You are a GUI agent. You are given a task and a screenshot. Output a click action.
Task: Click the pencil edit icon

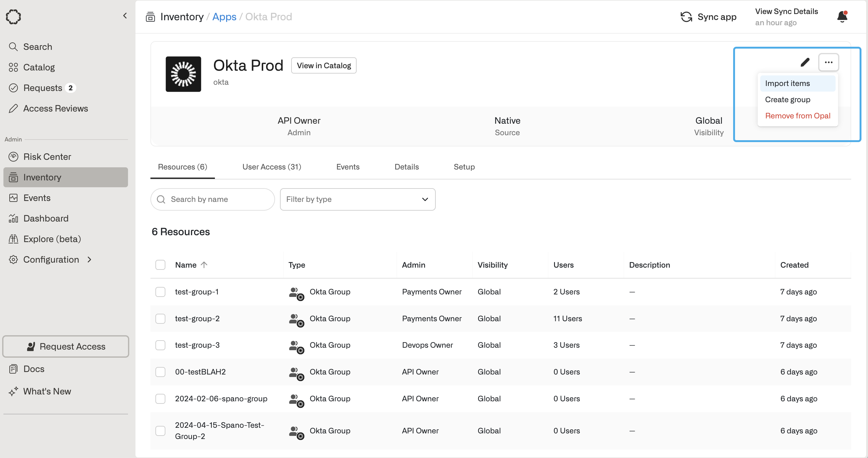click(x=805, y=62)
